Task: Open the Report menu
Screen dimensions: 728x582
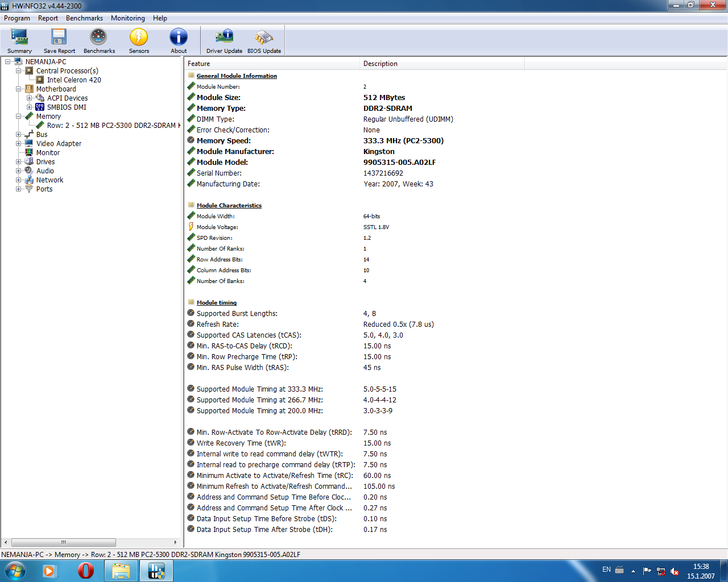Action: (x=48, y=18)
